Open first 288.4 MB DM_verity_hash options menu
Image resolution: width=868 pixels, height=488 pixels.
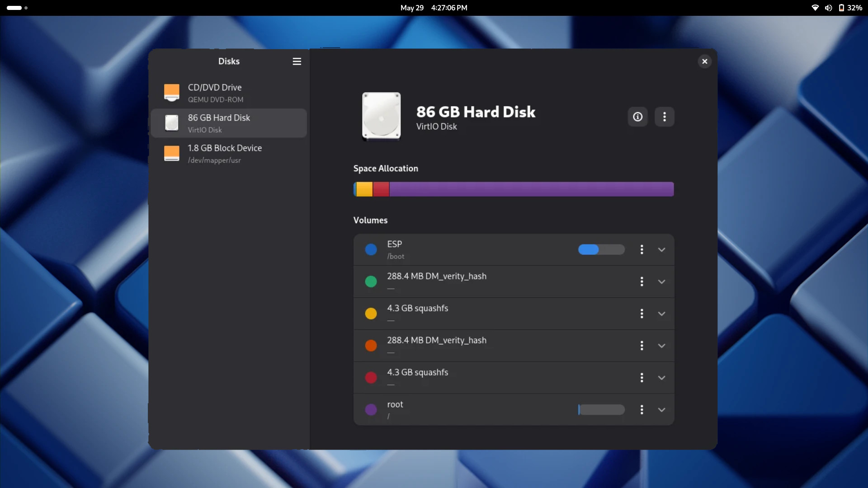[x=642, y=282]
